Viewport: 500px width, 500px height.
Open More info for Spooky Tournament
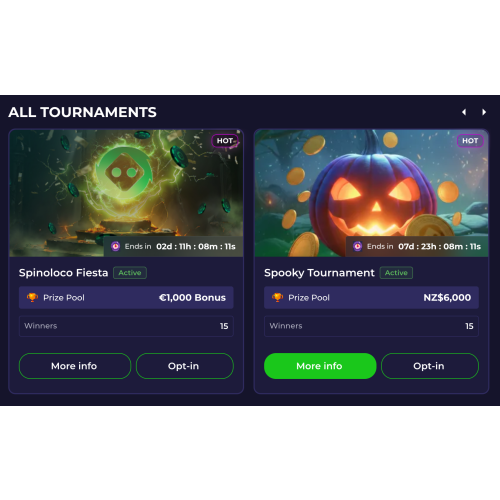320,366
